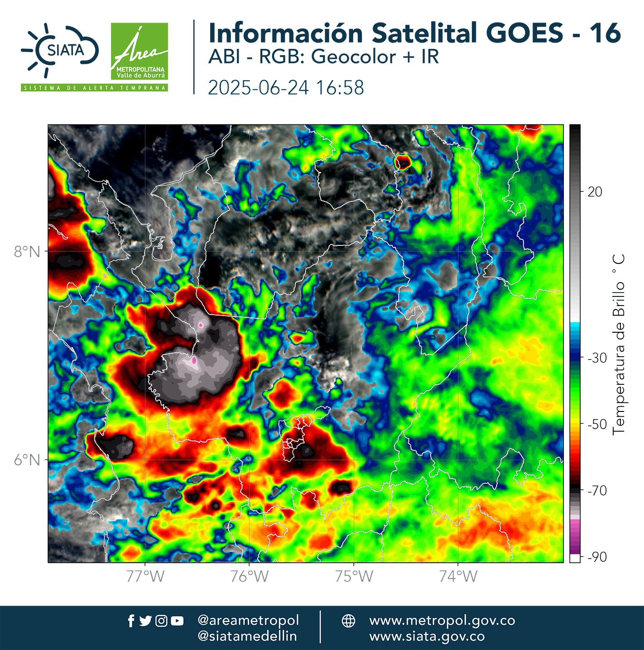Open the www.siata.gov.co link

point(427,636)
